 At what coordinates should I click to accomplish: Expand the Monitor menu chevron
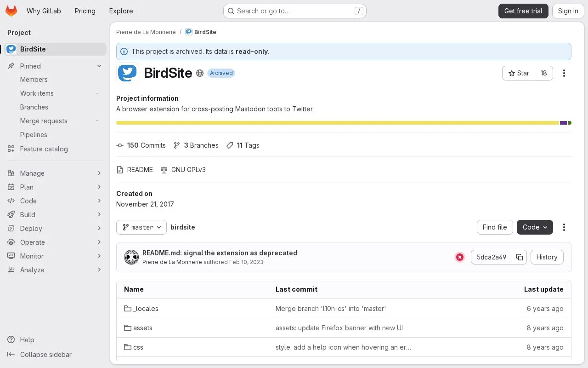pos(99,256)
